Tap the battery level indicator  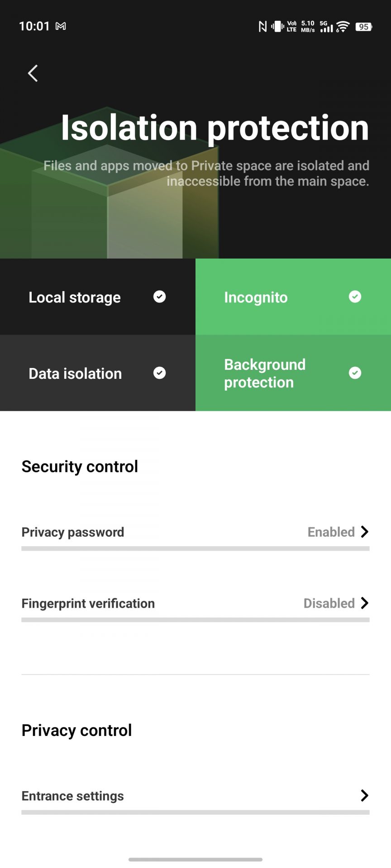363,27
